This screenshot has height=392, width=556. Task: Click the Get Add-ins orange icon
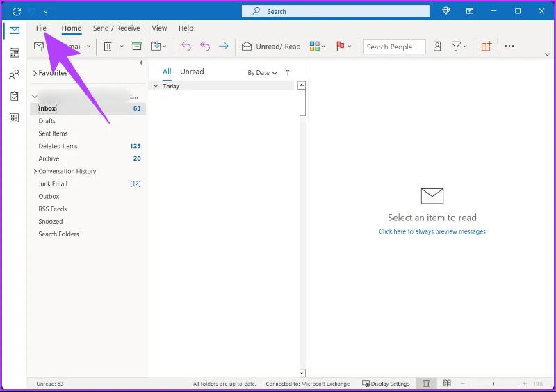[486, 47]
